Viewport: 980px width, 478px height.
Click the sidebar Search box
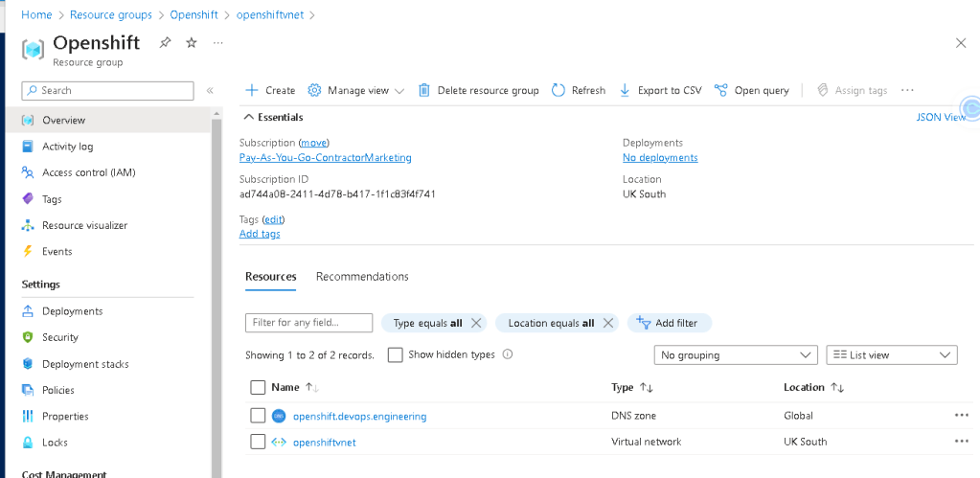(x=107, y=91)
